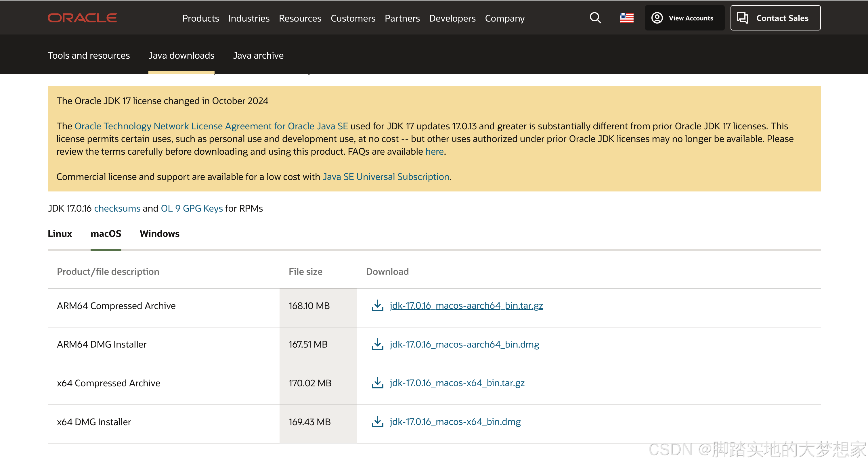Click 'ARM64 Compressed Archive' row text
The image size is (868, 464).
click(116, 306)
